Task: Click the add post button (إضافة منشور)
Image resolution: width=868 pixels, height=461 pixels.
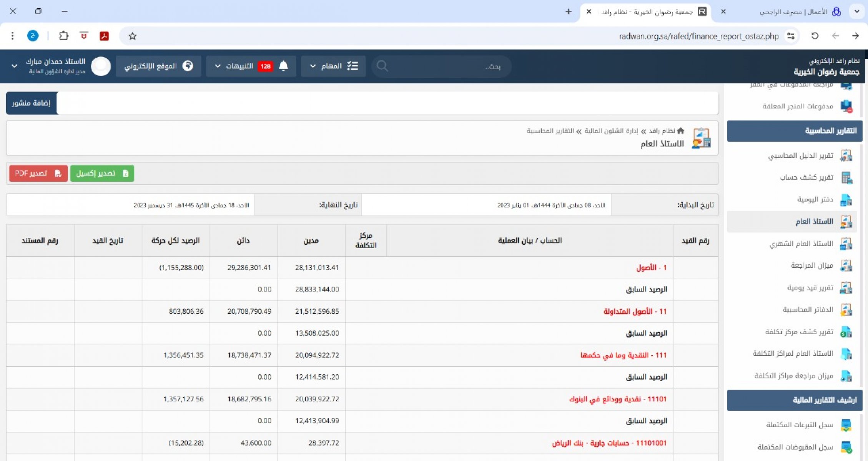Action: click(31, 103)
